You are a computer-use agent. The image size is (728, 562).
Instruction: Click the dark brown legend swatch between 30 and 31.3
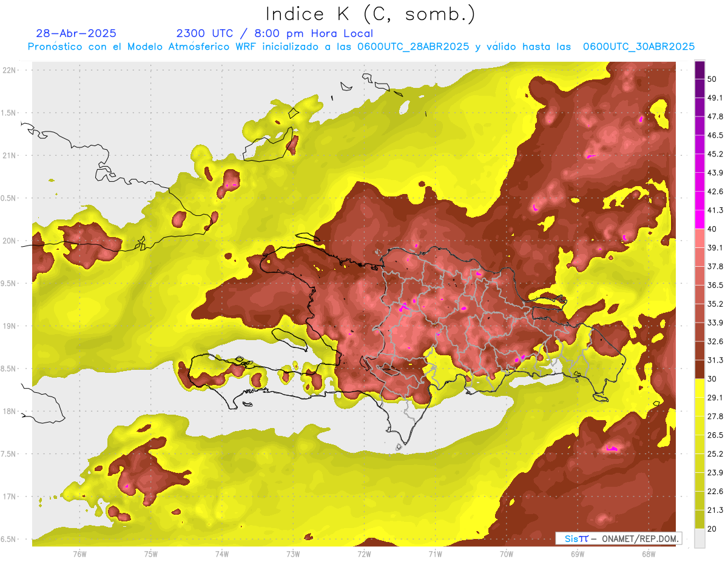tap(699, 369)
